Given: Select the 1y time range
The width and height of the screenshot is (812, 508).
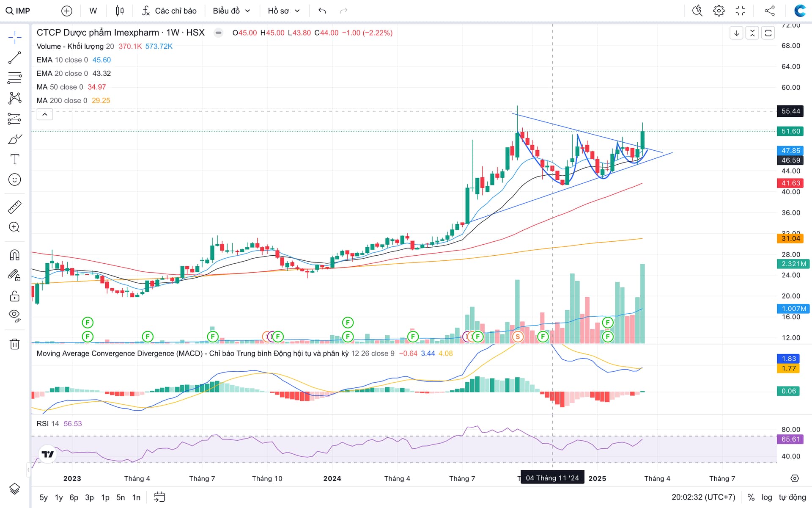Looking at the screenshot, I should 59,497.
